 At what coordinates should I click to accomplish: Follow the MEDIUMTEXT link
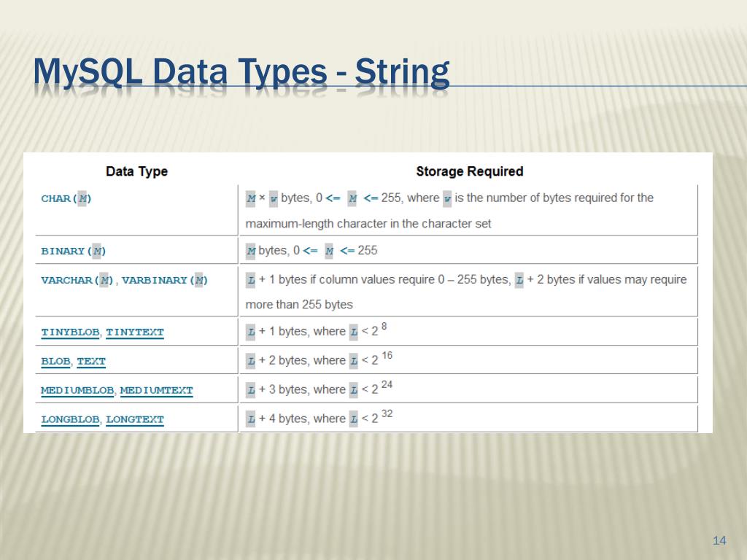coord(156,390)
